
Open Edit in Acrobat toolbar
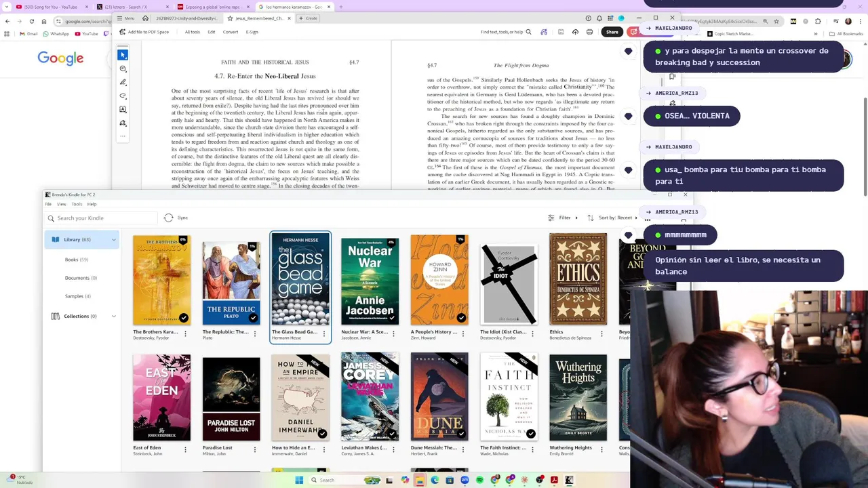coord(212,32)
